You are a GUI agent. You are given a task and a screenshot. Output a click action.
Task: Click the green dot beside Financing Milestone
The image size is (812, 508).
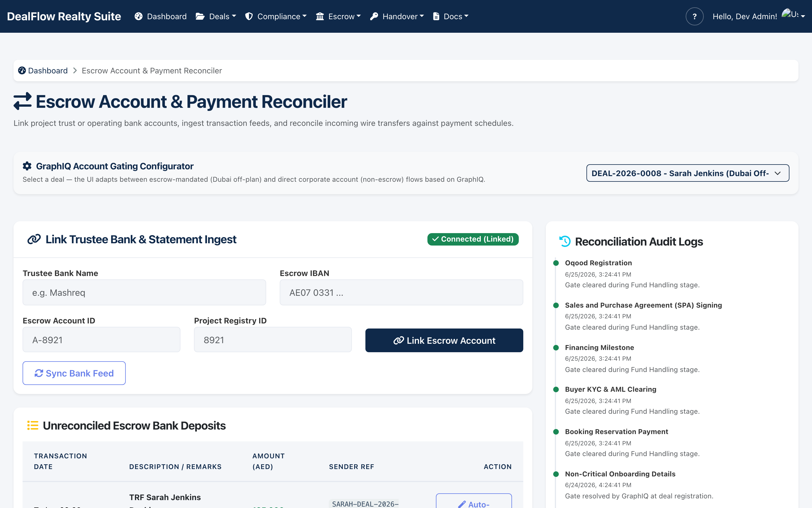coord(556,347)
